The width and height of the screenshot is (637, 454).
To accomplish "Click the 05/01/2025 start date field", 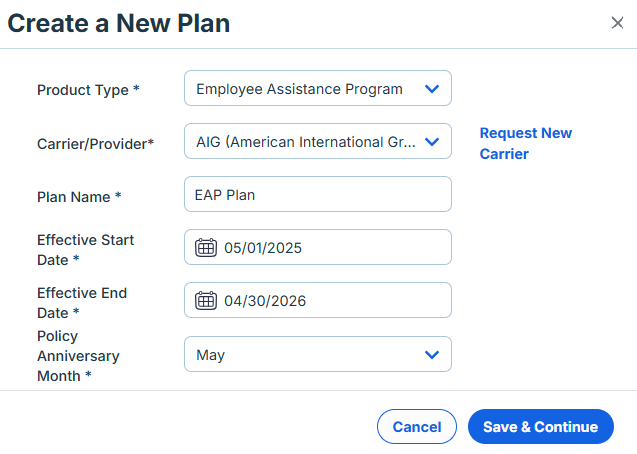I will (x=318, y=247).
